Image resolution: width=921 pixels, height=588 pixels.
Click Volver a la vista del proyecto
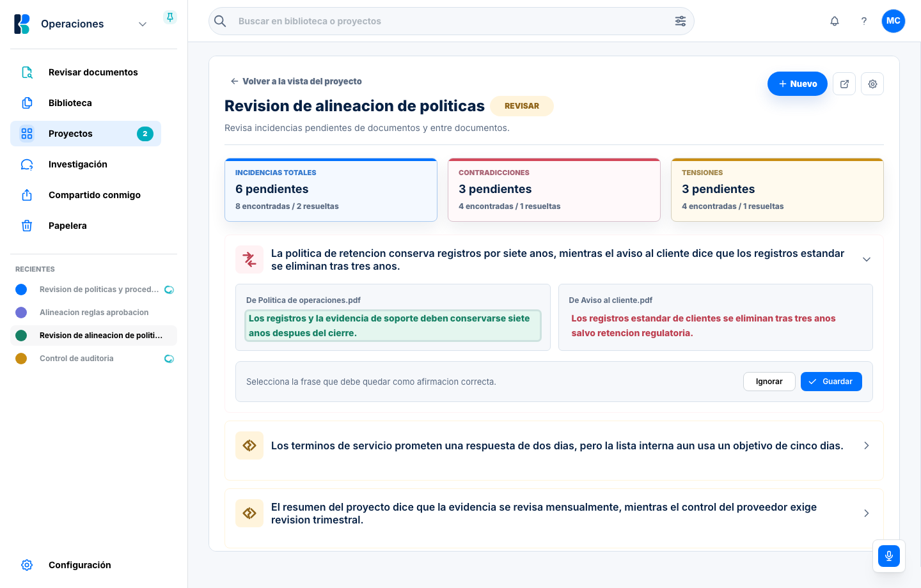296,81
